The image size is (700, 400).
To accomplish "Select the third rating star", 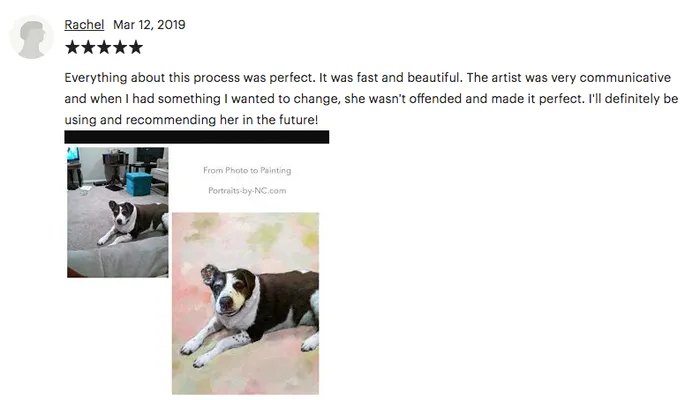I will point(104,47).
